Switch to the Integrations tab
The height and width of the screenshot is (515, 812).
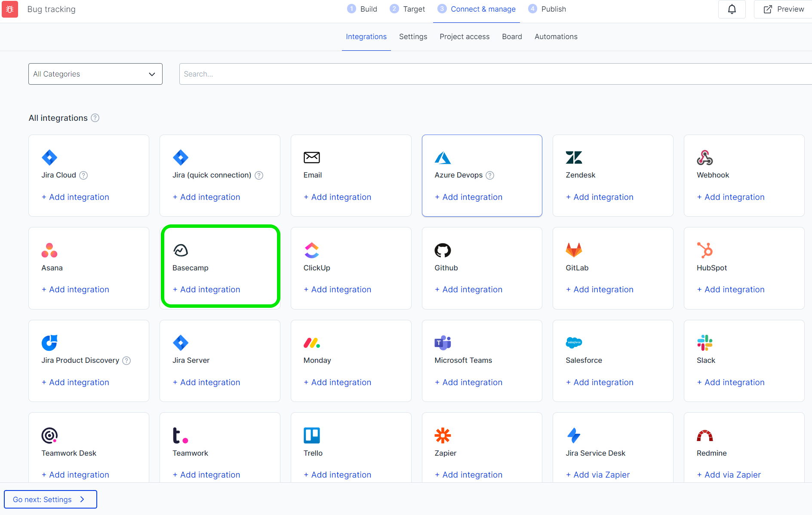click(366, 37)
